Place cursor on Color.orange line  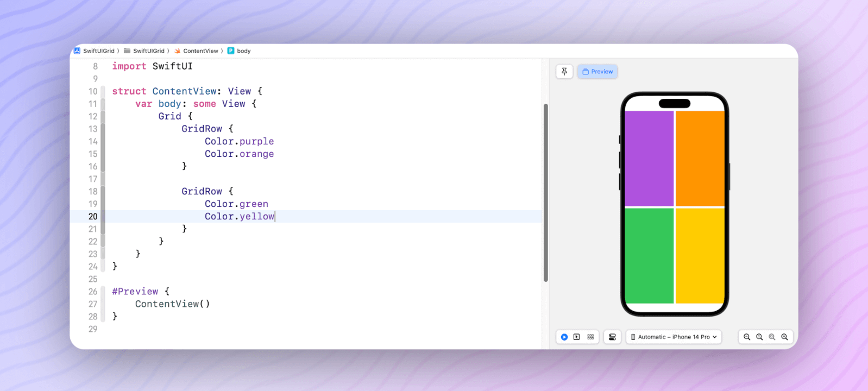pos(239,154)
